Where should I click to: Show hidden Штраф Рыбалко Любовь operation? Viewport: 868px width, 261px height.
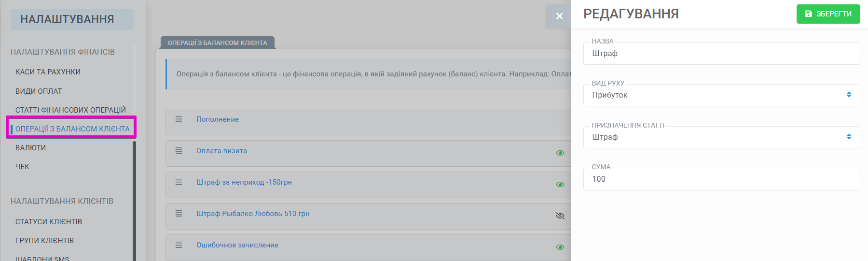coord(560,216)
